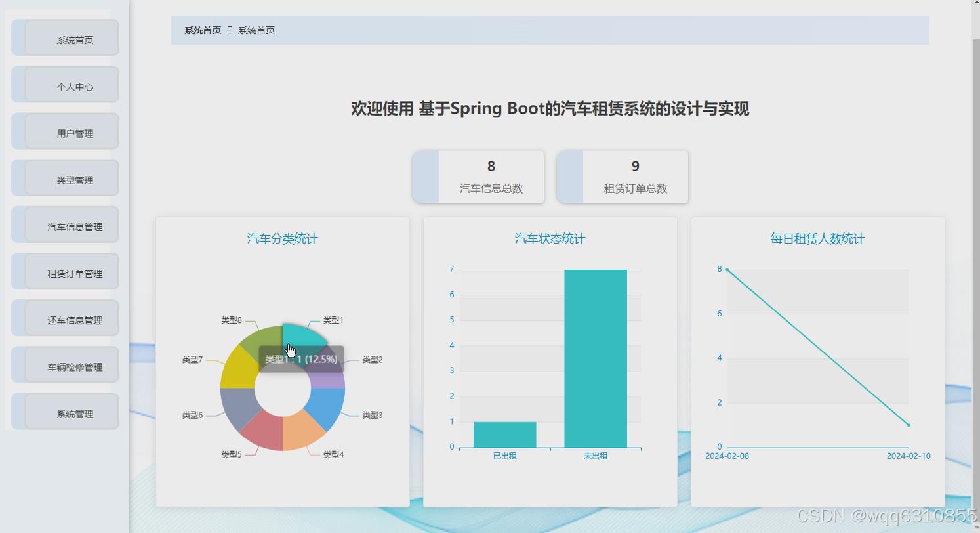Click the 汽车分类统计 chart title
980x533 pixels.
point(283,239)
